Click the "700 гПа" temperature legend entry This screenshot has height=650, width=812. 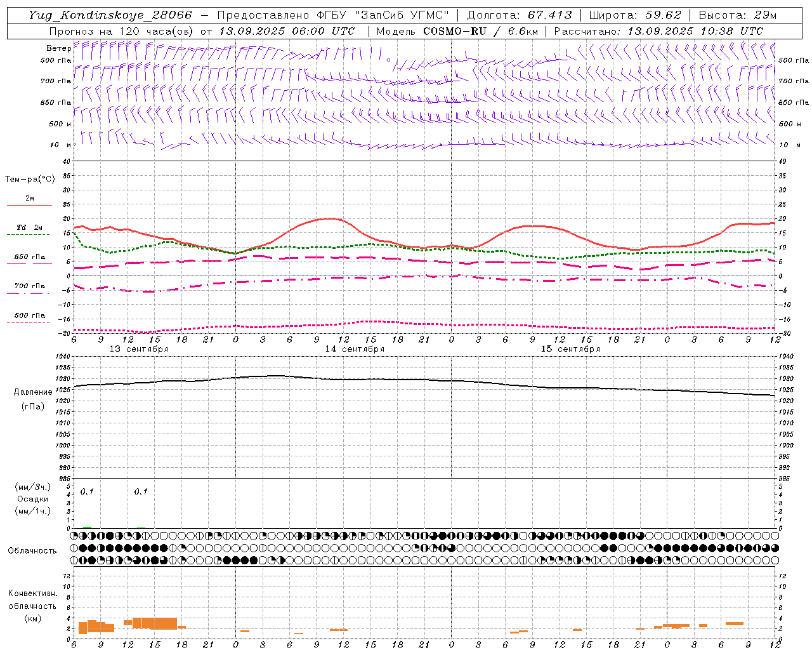click(30, 286)
